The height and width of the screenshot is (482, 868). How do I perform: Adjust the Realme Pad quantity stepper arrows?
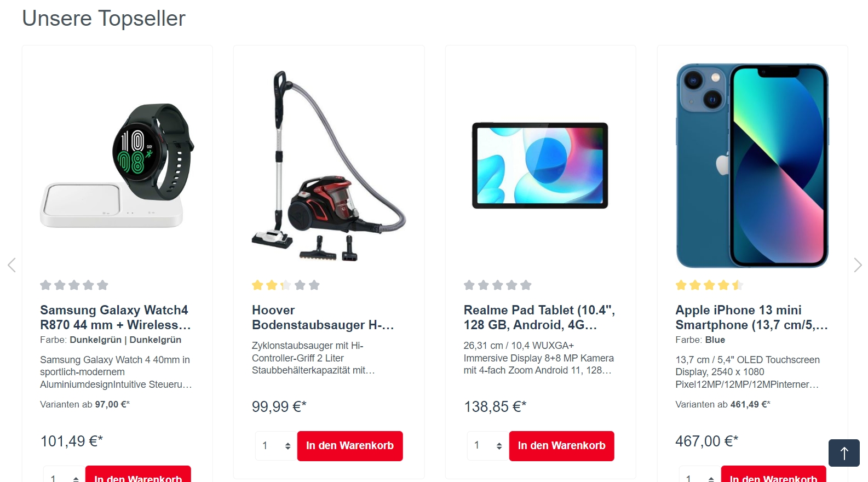tap(499, 446)
